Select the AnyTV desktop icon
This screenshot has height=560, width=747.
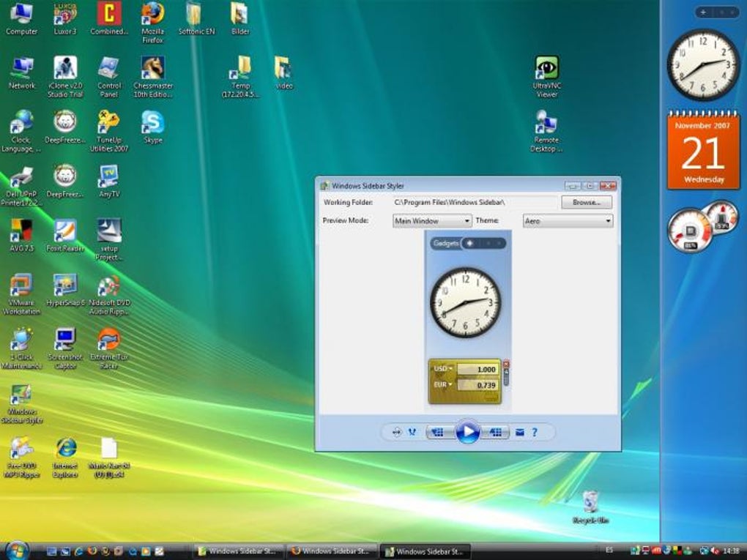click(109, 182)
